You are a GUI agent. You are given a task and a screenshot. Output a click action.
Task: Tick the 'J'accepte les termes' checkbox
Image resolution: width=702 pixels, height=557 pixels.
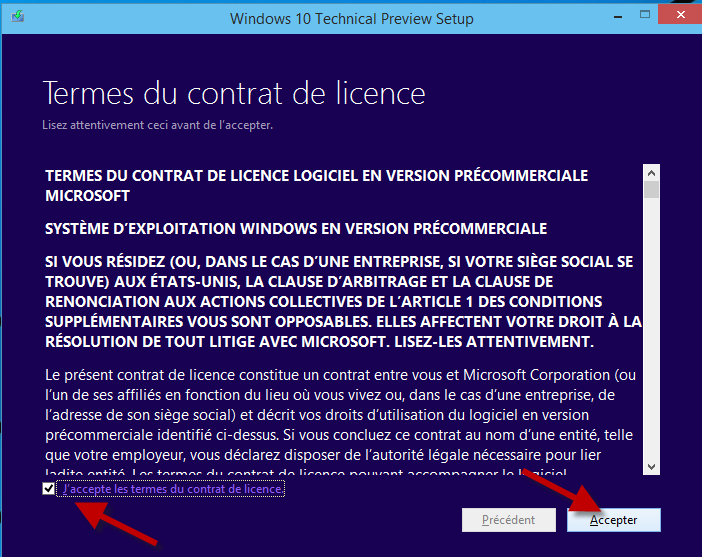tap(48, 488)
